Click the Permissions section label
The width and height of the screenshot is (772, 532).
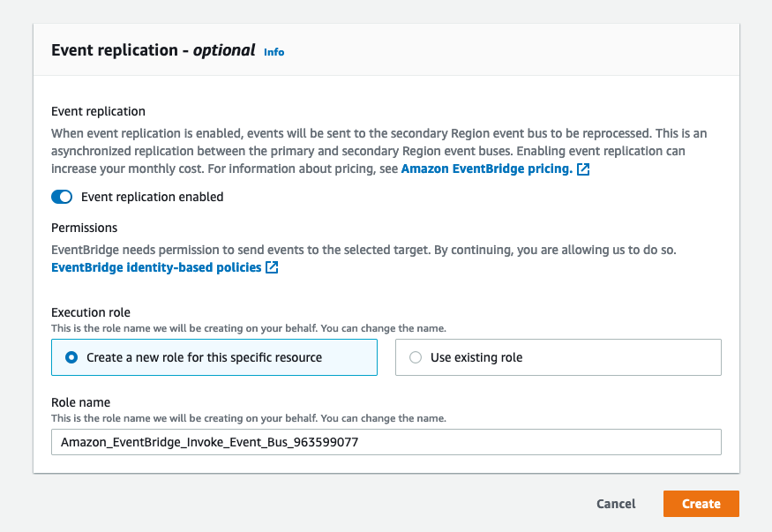84,228
